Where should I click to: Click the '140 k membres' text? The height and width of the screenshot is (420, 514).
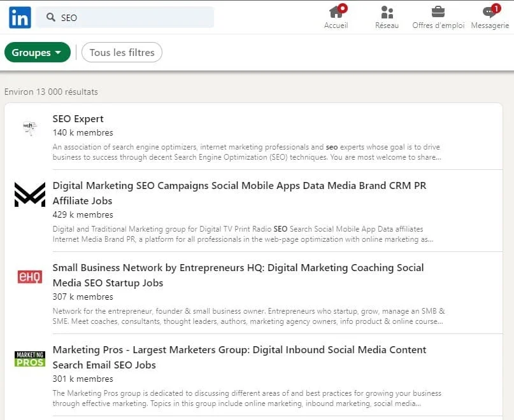tap(83, 133)
